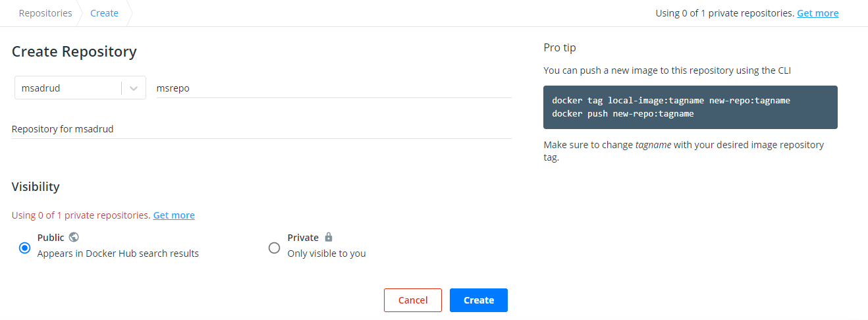Focus the msrepo repository name field

[333, 88]
